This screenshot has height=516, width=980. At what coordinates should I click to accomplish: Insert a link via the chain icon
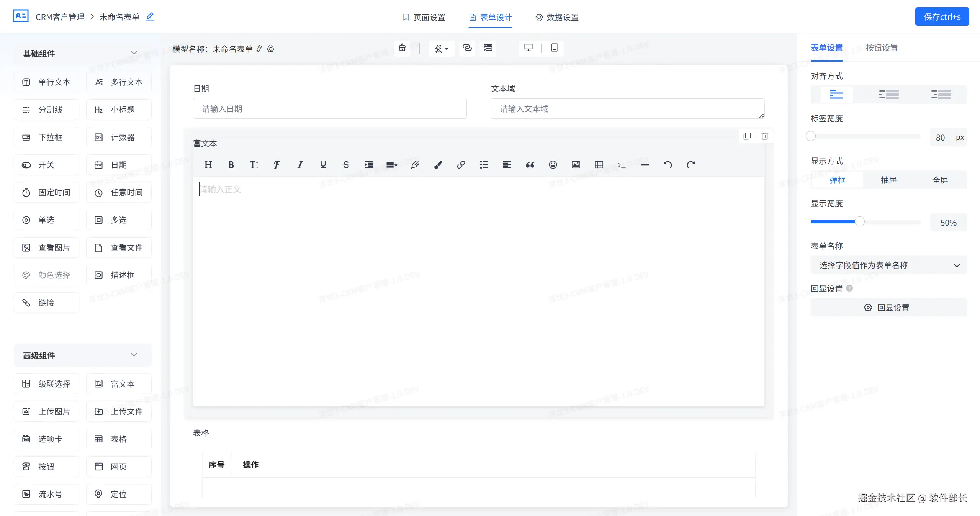click(x=461, y=165)
